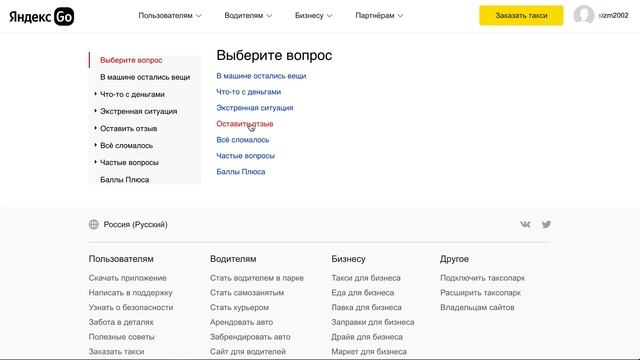Open the VK social icon
640x360 pixels.
(525, 224)
